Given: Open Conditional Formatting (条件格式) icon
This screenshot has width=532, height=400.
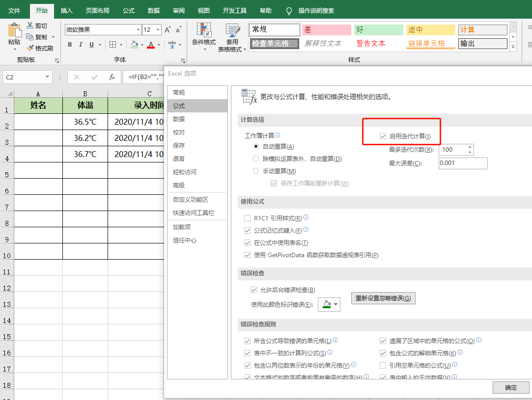Looking at the screenshot, I should (203, 30).
